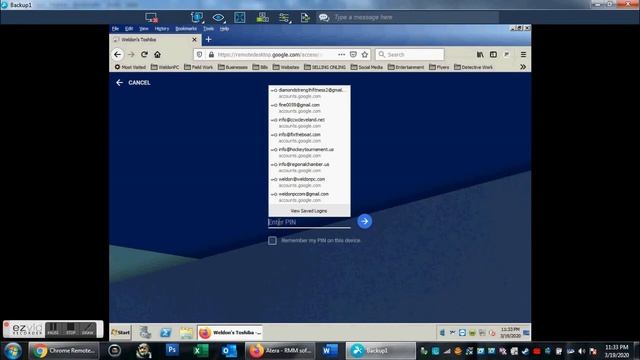The image size is (640, 360).
Task: Select the info@regionalchamber.us saved login
Action: pos(309,167)
